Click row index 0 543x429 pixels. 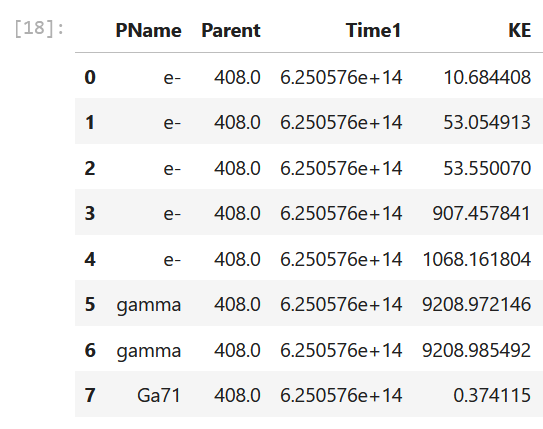click(x=90, y=77)
